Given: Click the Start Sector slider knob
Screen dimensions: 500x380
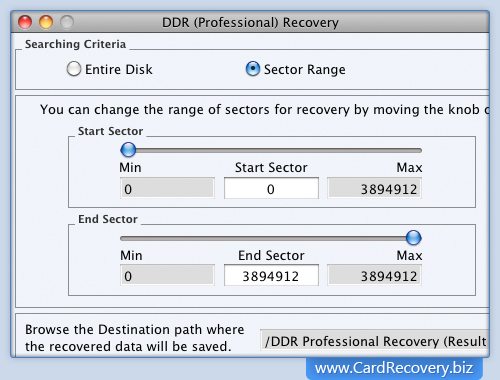Looking at the screenshot, I should coord(128,150).
